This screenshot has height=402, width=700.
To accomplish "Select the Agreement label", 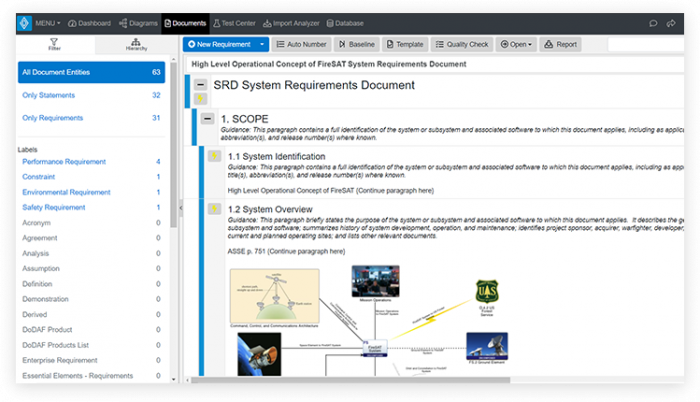I will click(x=40, y=238).
